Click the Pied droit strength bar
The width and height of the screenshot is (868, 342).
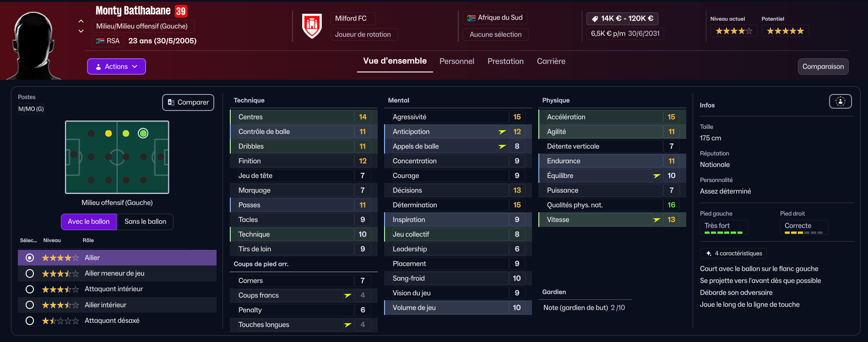click(x=803, y=233)
